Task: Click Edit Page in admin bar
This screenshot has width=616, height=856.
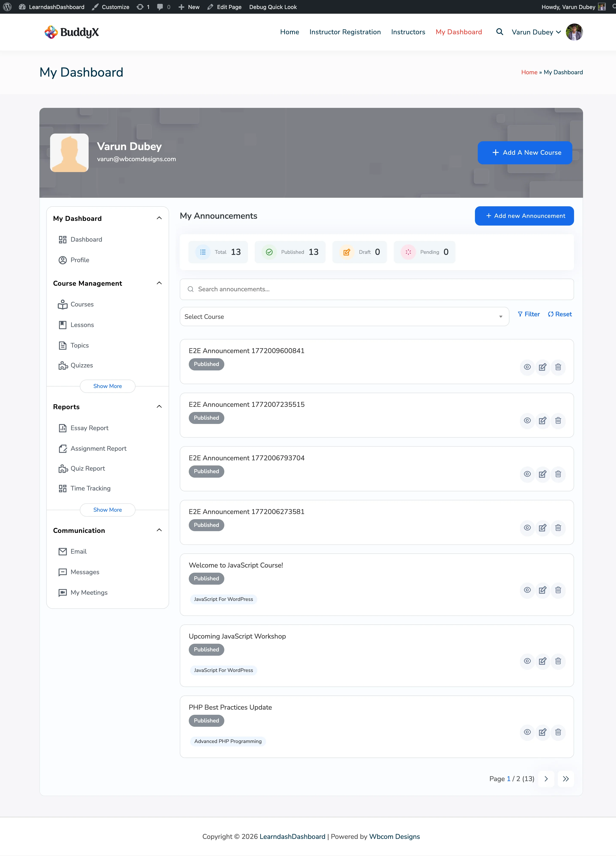Action: (224, 7)
